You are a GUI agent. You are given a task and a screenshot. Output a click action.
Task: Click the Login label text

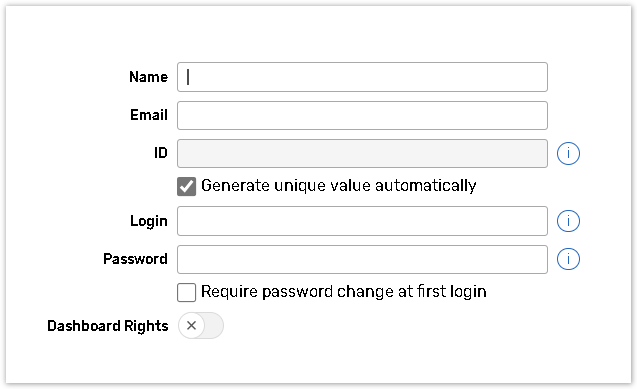149,221
